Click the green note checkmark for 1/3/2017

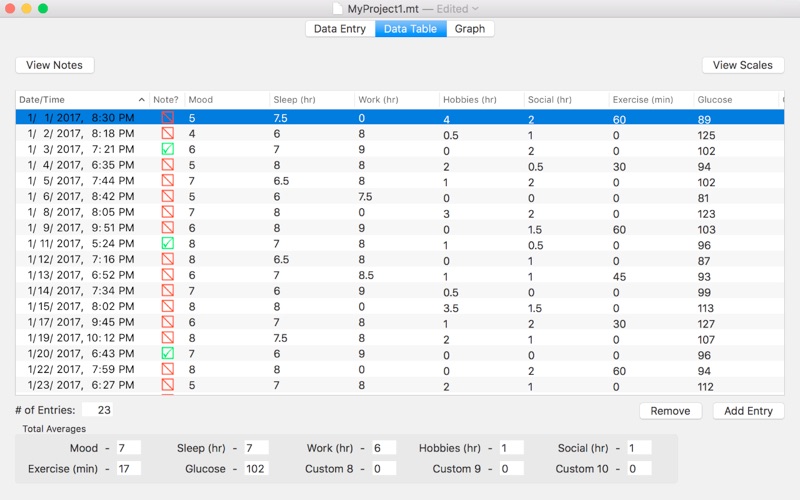167,149
